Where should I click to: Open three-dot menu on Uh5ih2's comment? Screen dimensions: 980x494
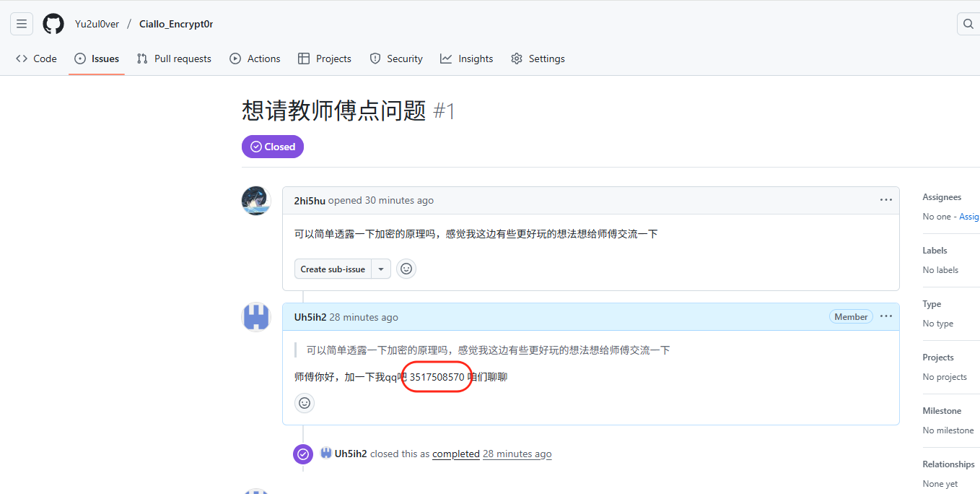coord(885,316)
